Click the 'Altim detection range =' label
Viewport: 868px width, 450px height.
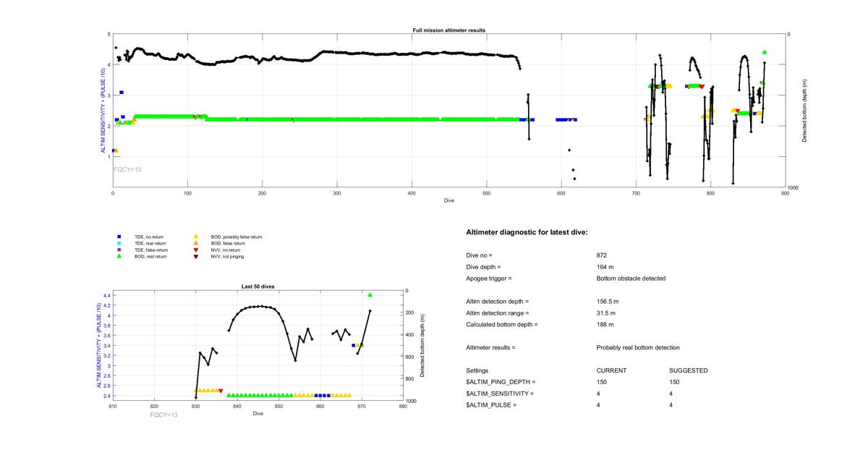498,313
